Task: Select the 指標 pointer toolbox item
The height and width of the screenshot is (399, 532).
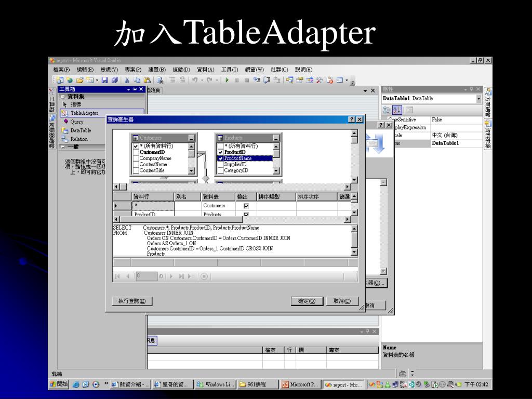Action: [76, 104]
